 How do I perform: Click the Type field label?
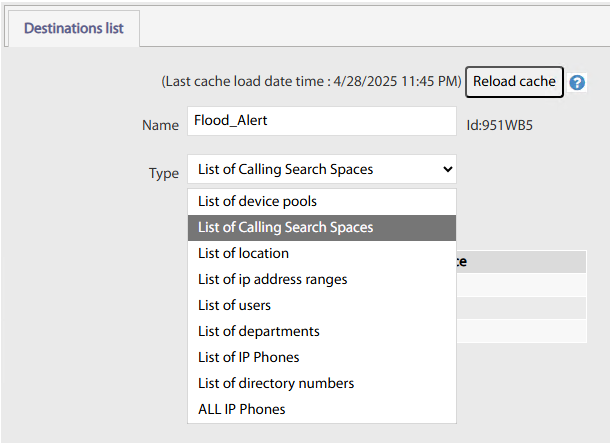click(x=163, y=173)
